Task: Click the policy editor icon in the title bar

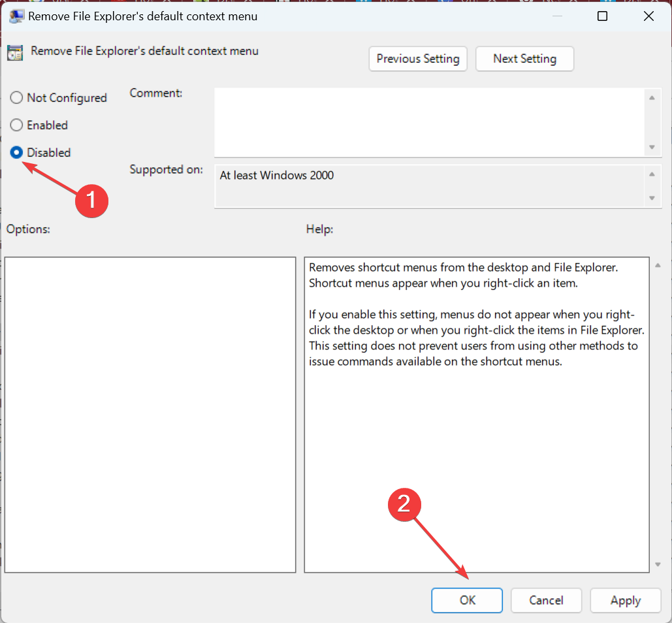Action: tap(16, 16)
